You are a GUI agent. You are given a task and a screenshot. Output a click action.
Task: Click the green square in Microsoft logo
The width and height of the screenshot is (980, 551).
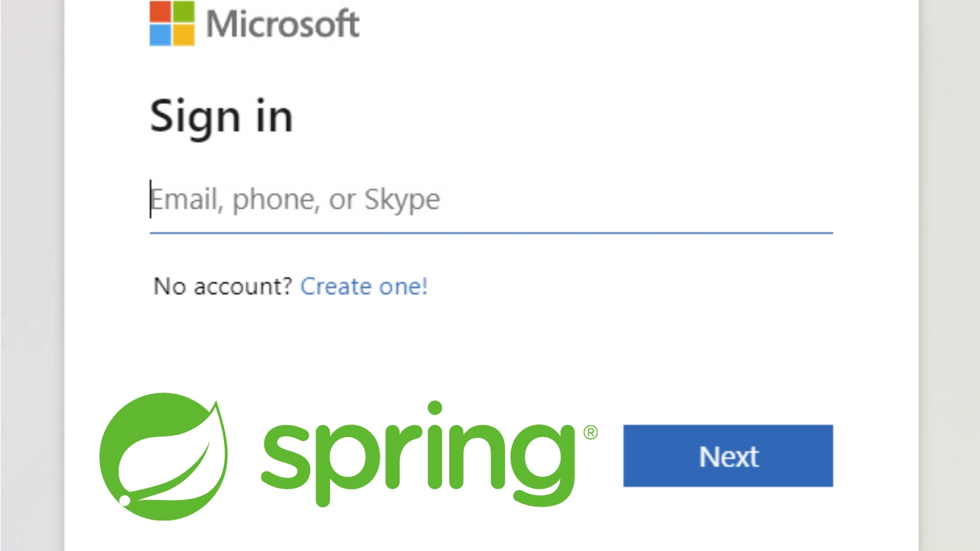tap(184, 11)
